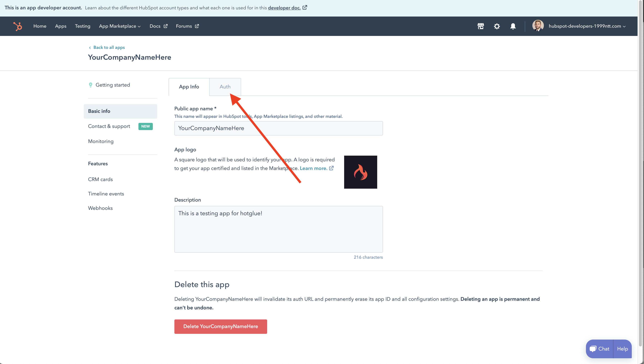This screenshot has height=364, width=644.
Task: Go to Home in the top navigation
Action: [x=40, y=26]
